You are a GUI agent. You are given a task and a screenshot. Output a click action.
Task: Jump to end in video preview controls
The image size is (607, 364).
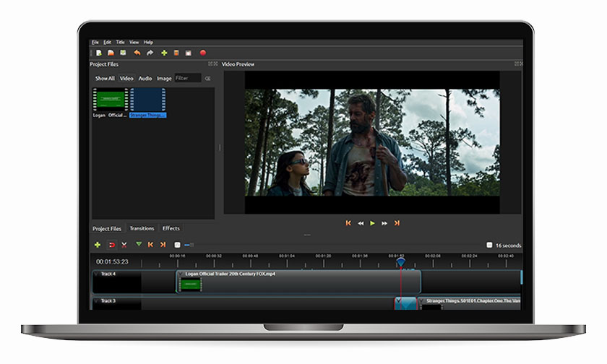coord(397,223)
